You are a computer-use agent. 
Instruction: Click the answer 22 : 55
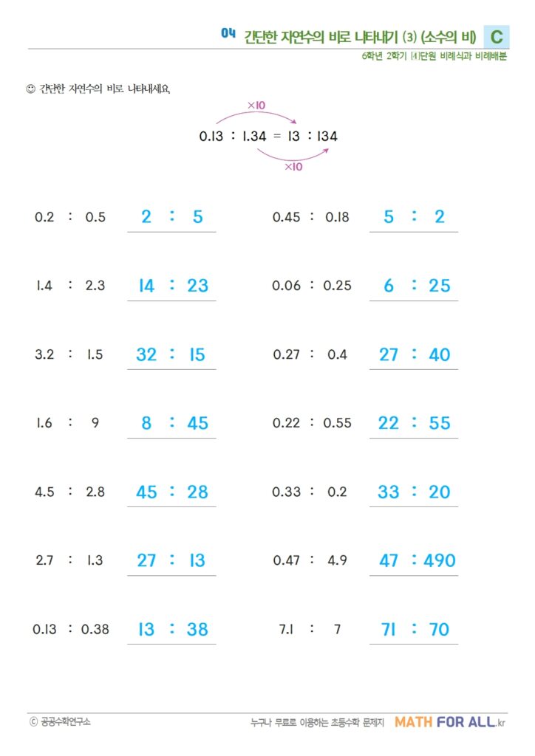tap(414, 424)
